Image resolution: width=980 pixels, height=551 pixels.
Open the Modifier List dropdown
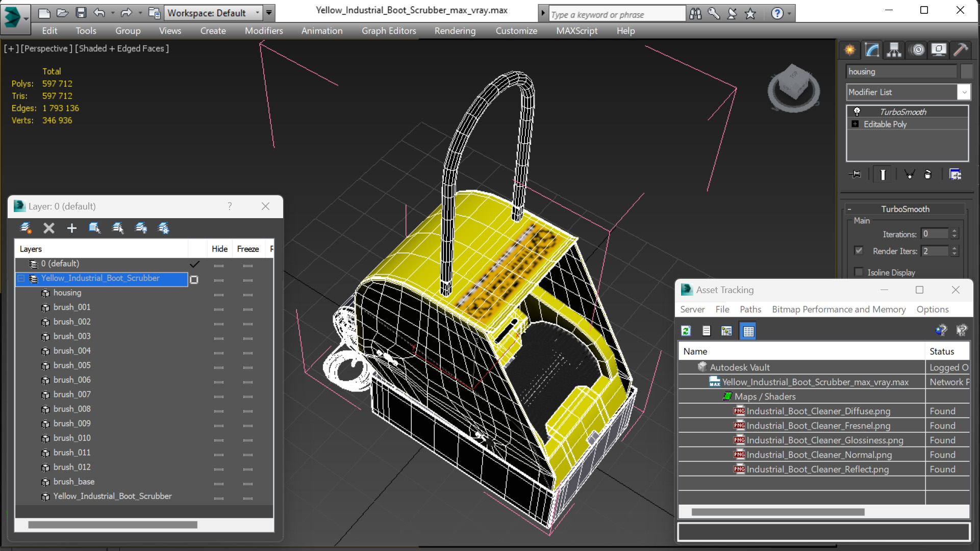pos(964,92)
